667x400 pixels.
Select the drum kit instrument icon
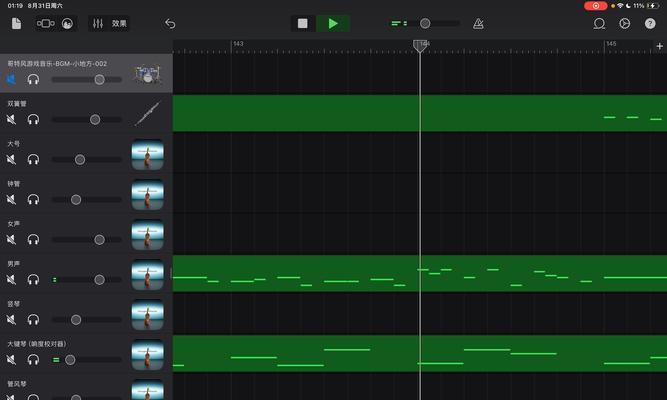[x=148, y=74]
